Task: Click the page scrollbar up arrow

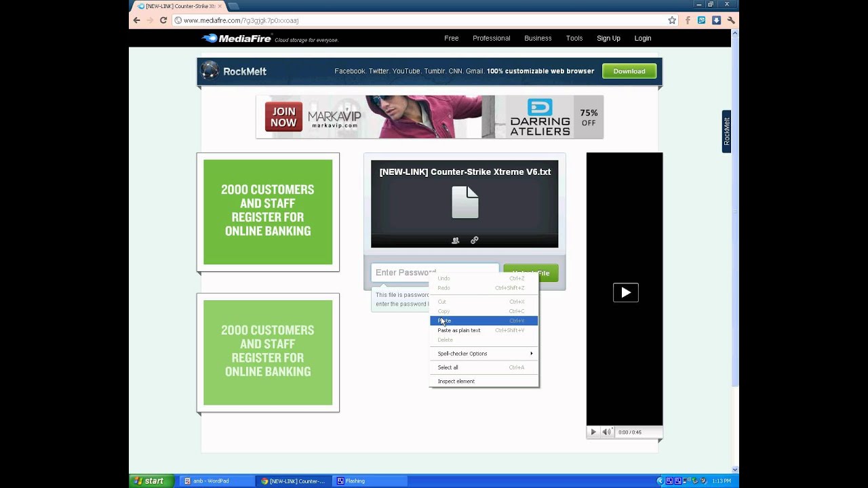Action: point(735,33)
